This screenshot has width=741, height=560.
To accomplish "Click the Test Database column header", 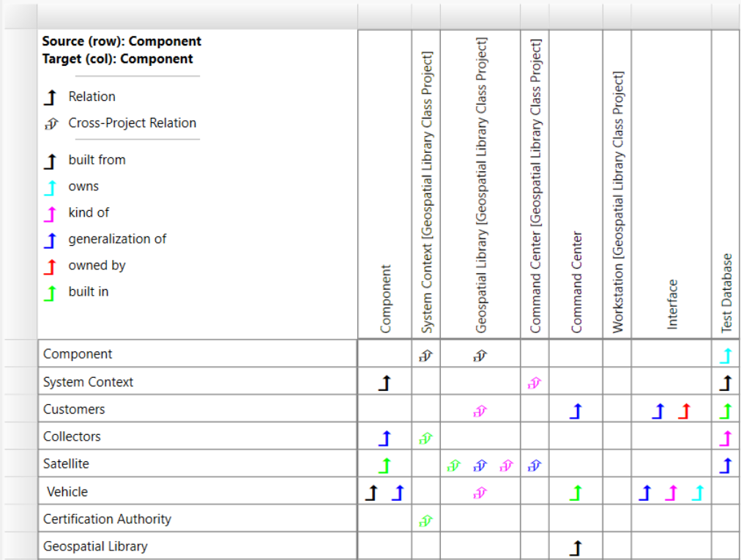I will [726, 184].
